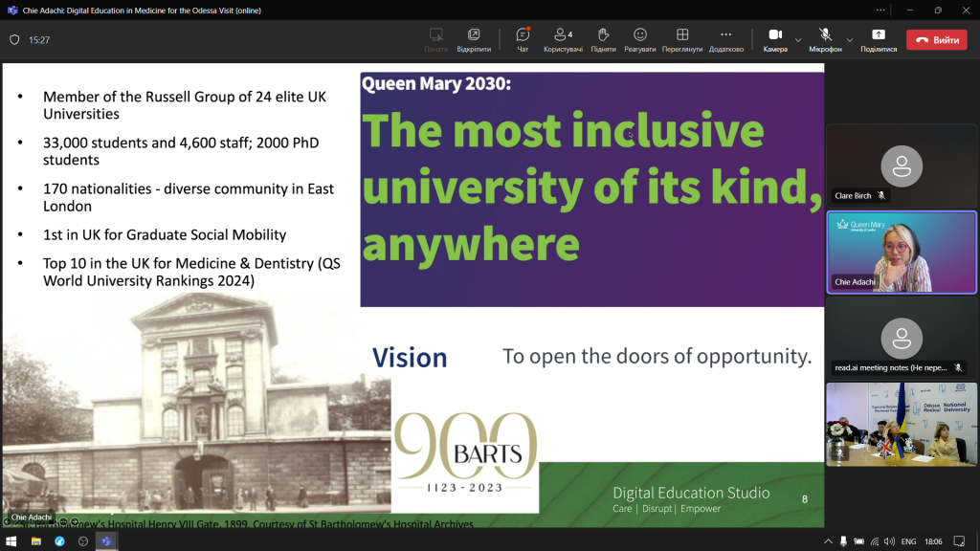
Task: Open slide ellipsis options in presentation toolbar
Action: [63, 521]
